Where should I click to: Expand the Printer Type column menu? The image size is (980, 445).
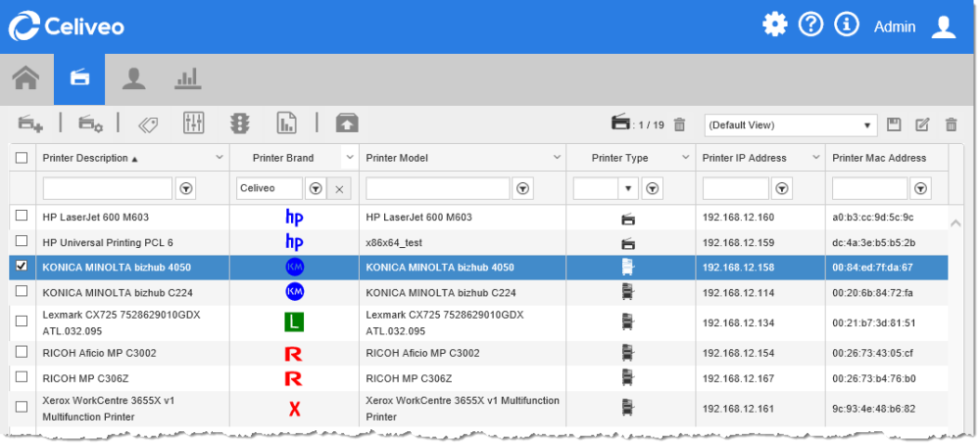[x=686, y=158]
